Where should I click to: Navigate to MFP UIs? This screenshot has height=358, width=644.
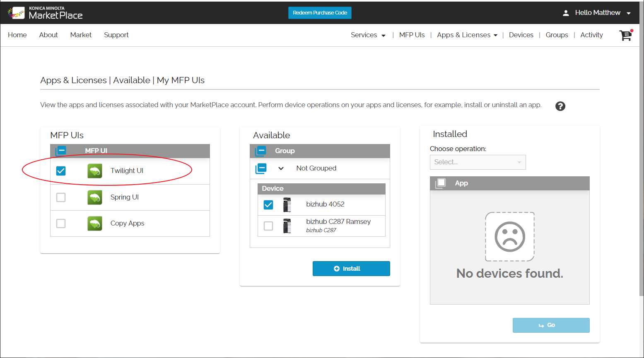412,35
